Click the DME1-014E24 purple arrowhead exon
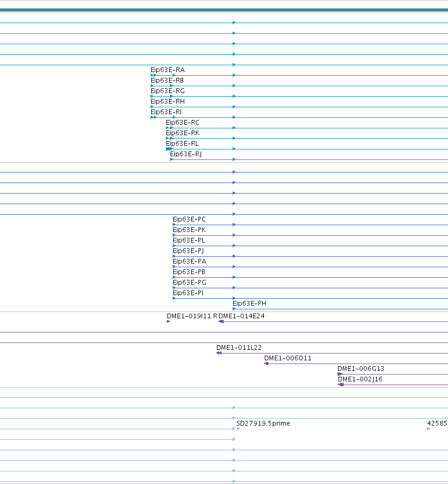This screenshot has height=484, width=448. 221,321
